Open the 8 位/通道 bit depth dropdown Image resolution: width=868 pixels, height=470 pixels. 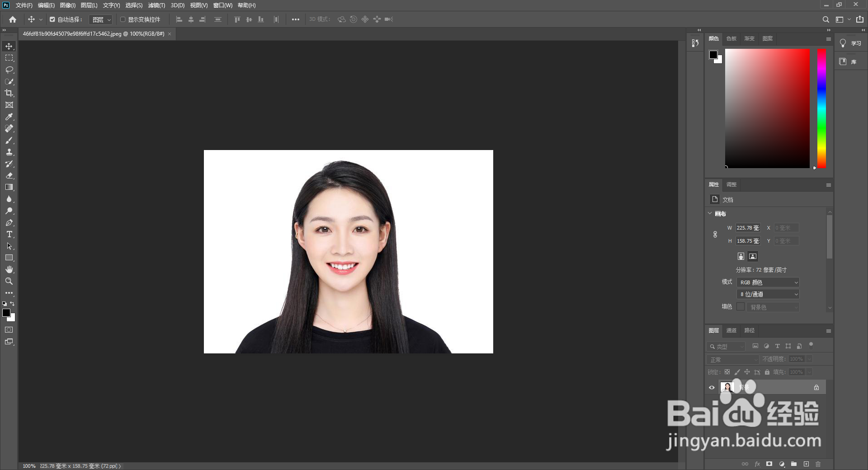click(767, 294)
